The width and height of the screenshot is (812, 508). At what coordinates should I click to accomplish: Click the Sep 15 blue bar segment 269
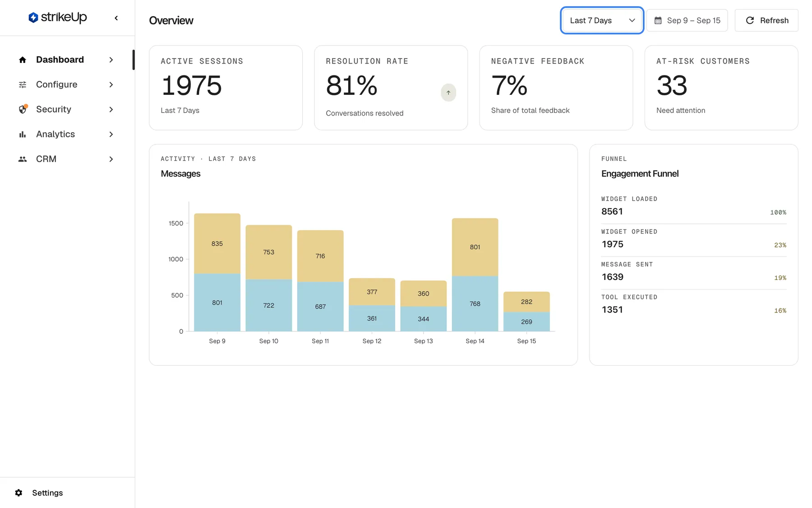point(526,322)
